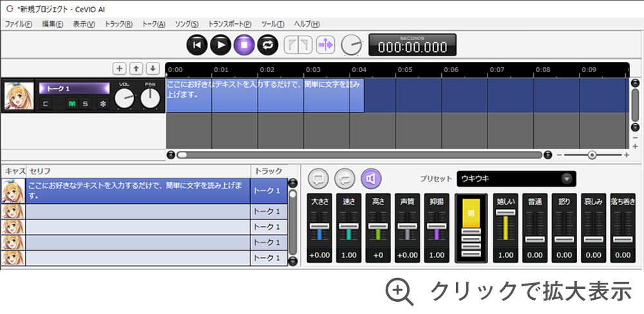Open the 表示 menu
644x314 pixels.
coord(84,24)
